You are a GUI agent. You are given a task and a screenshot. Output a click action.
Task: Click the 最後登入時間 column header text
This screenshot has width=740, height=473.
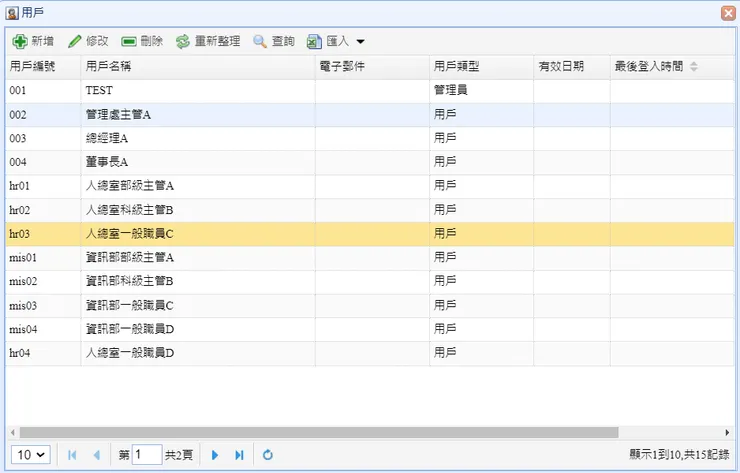click(648, 67)
